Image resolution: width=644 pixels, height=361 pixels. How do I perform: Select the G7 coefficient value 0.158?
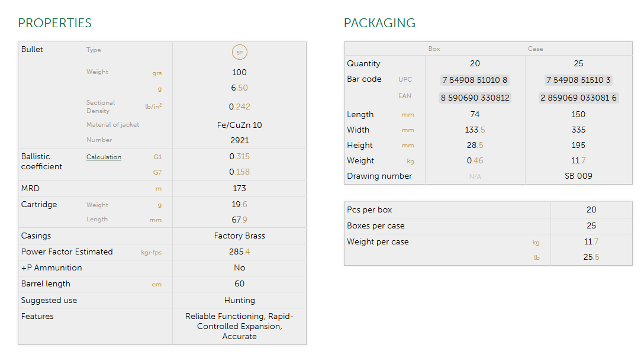coord(239,172)
